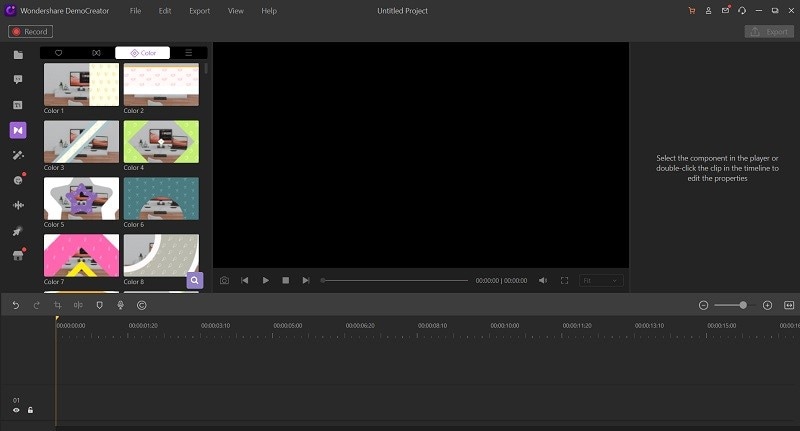Take a snapshot of the preview
800x431 pixels.
224,281
